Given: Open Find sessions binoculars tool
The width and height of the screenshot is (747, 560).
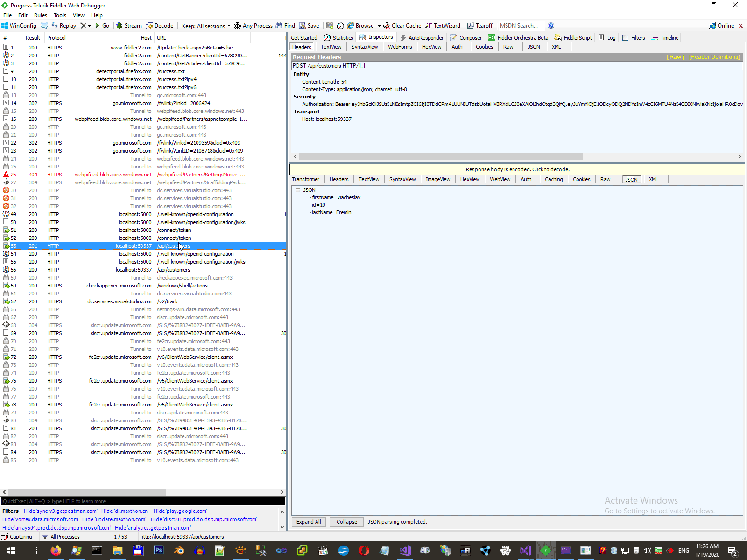Looking at the screenshot, I should (285, 26).
